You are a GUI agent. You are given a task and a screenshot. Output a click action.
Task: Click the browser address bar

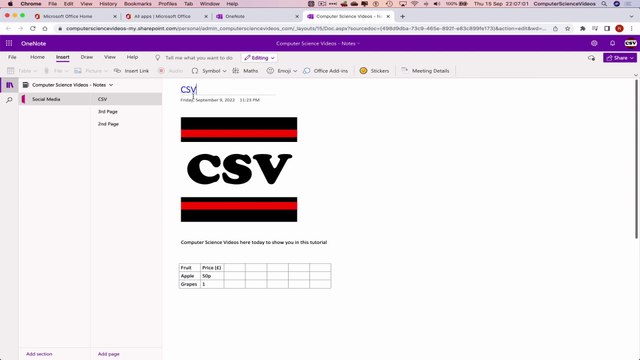[306, 29]
